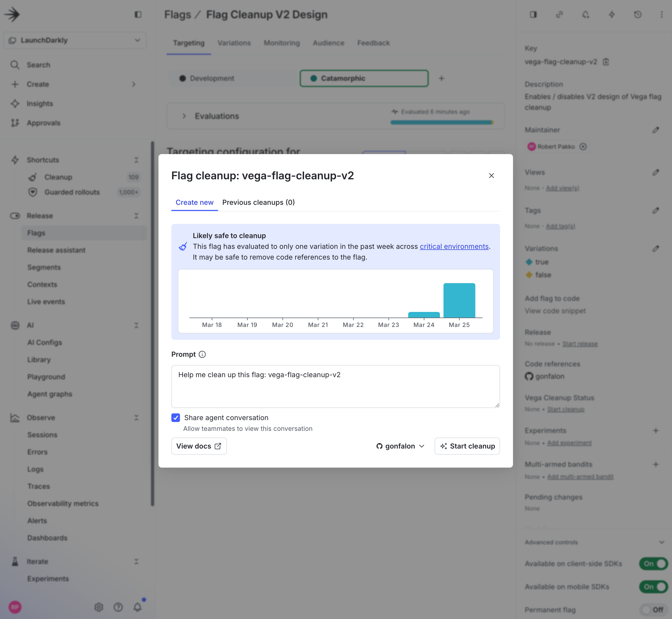Viewport: 672px width, 619px height.
Task: Expand the Evaluations section
Action: coord(184,116)
